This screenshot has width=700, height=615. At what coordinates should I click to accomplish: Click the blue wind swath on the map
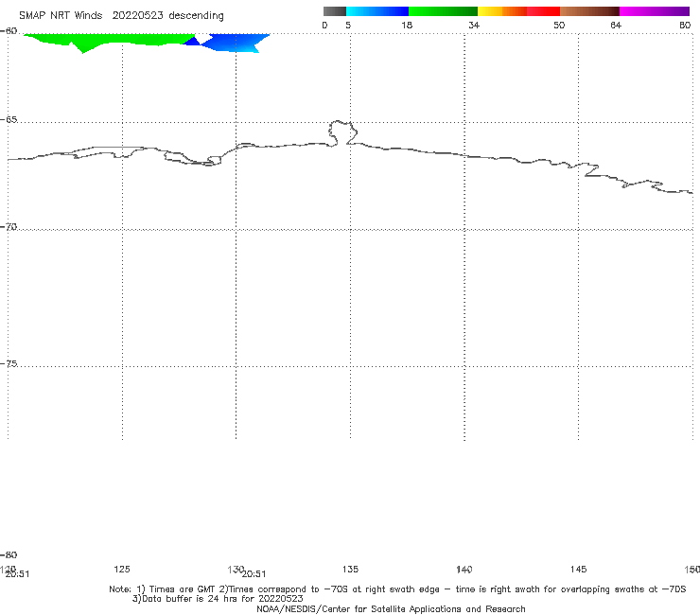[x=235, y=43]
